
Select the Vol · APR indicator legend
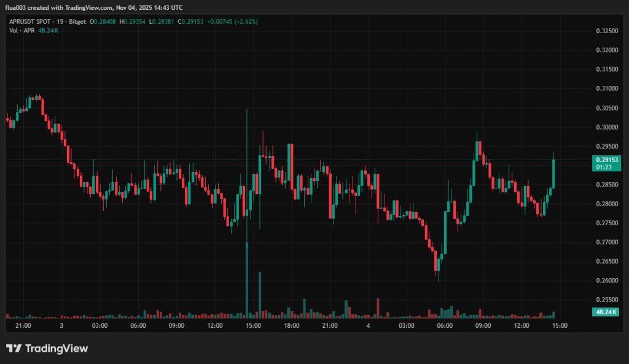pos(21,30)
